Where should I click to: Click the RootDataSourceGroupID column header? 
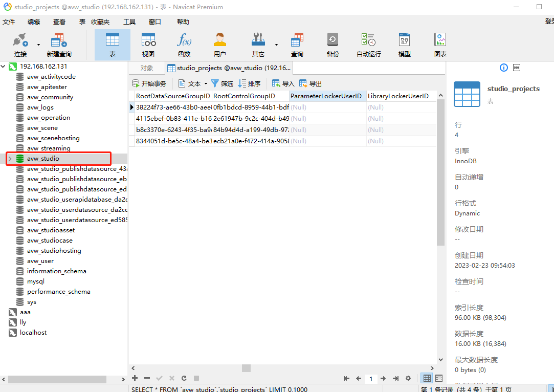tap(173, 96)
